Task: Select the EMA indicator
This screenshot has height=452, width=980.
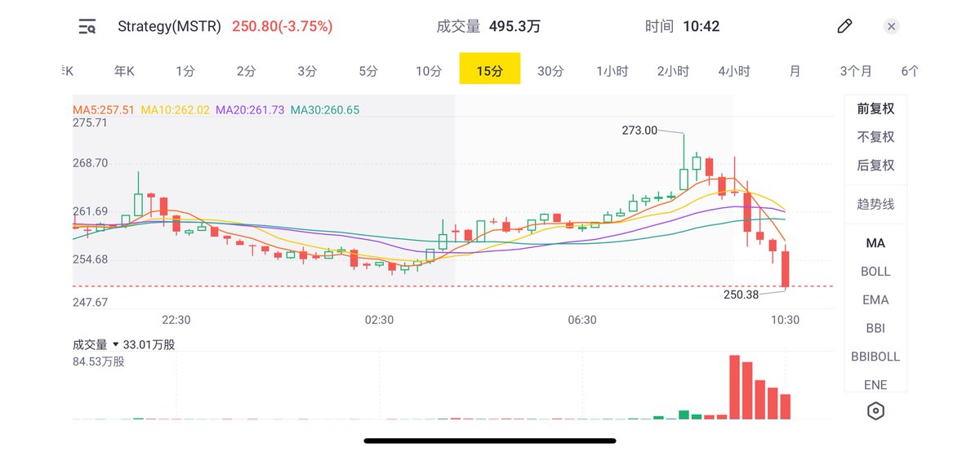Action: pos(875,300)
